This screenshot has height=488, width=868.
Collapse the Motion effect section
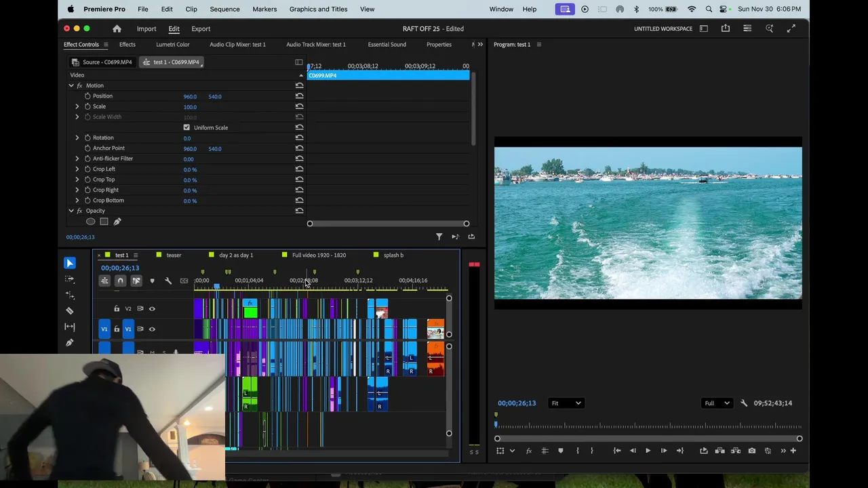pos(71,85)
